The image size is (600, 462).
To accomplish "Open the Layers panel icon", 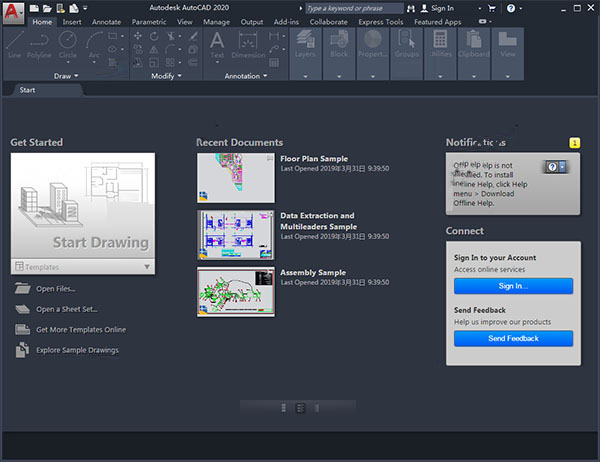I will click(306, 44).
